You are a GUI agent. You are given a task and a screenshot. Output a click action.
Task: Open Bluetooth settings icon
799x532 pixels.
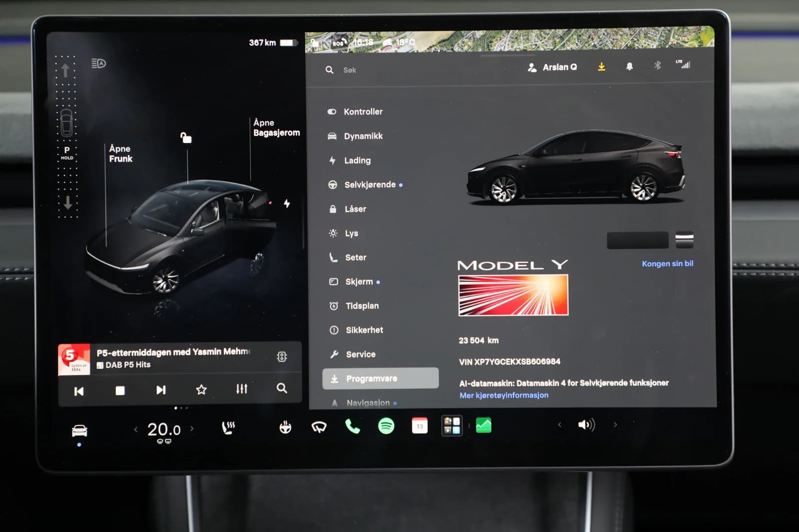658,65
